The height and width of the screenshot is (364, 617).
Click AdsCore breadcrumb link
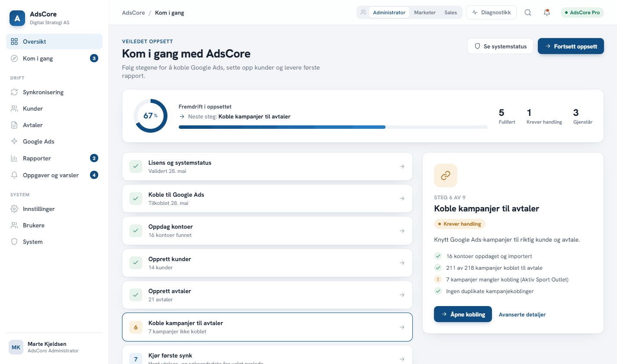(x=133, y=13)
